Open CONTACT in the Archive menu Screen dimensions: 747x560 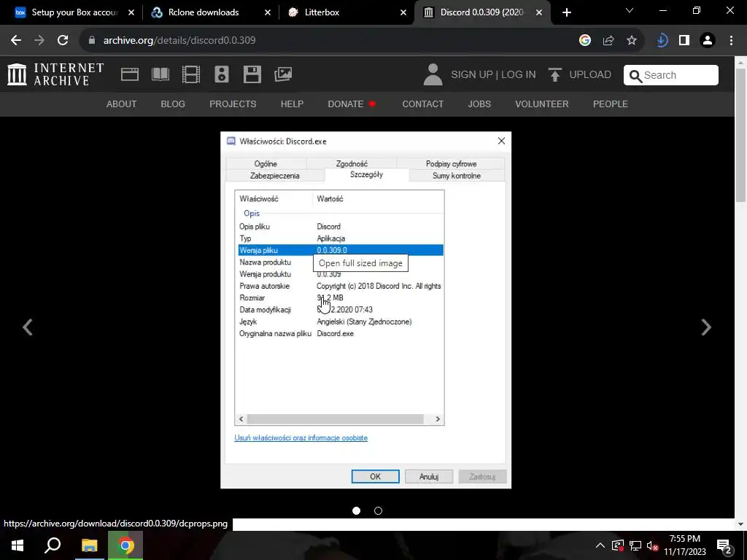click(x=423, y=104)
